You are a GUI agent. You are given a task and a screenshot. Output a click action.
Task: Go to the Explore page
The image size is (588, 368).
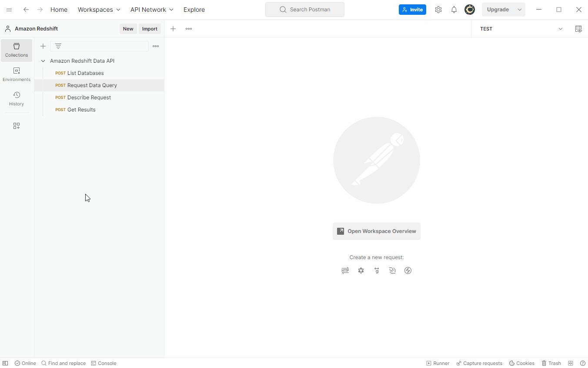click(x=194, y=10)
